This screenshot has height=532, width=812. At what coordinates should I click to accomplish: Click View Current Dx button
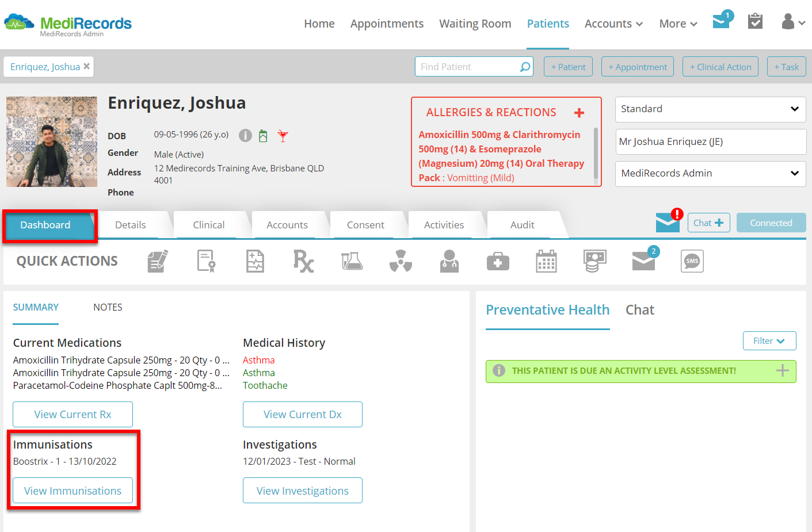coord(303,414)
